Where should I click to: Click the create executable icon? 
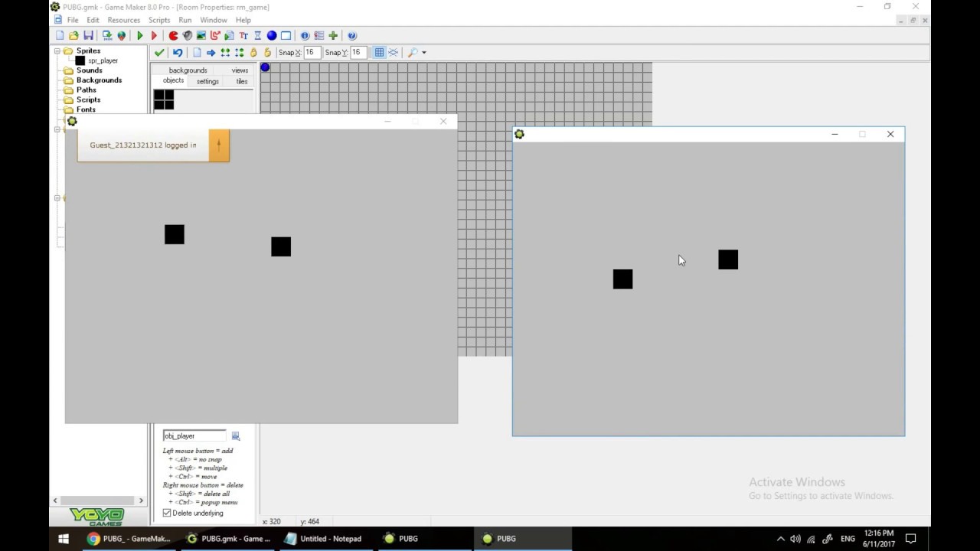click(107, 35)
